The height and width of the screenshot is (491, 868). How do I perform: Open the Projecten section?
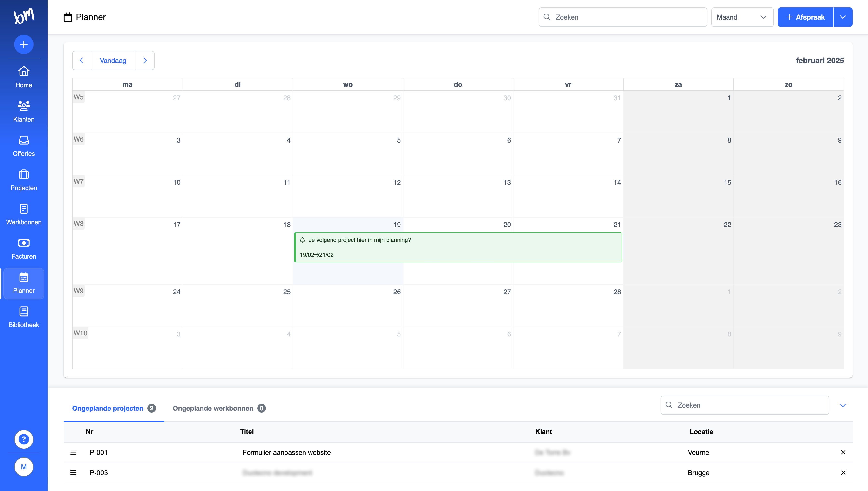(x=24, y=180)
